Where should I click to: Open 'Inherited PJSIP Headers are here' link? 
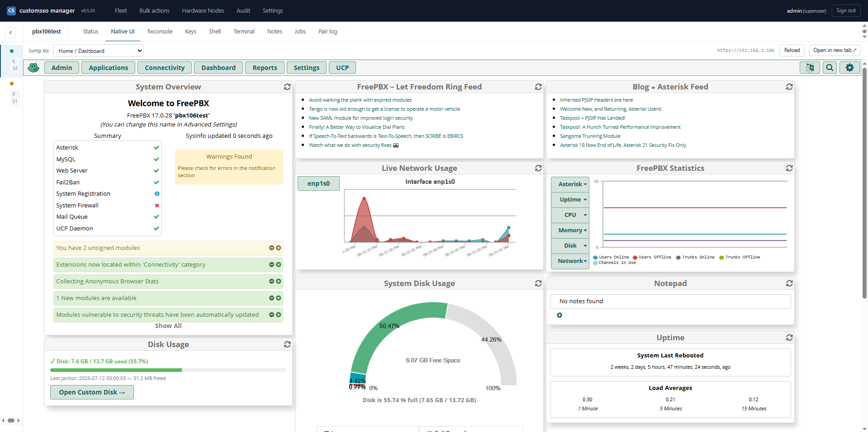(596, 100)
